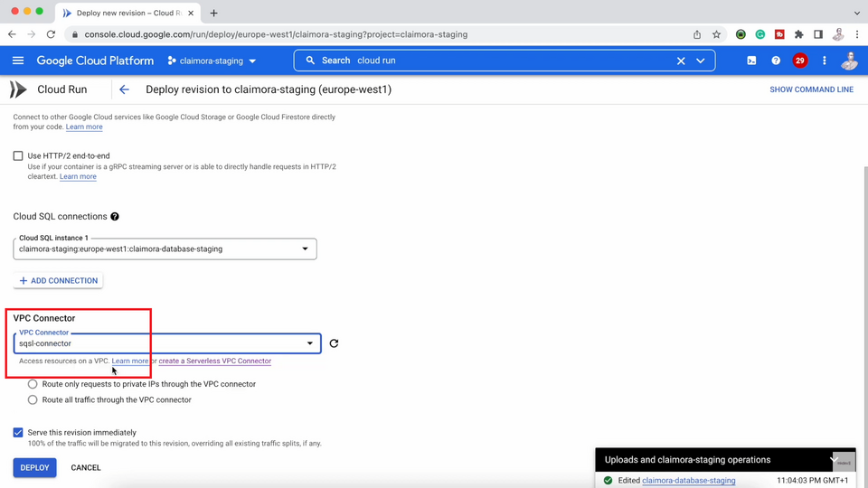Click SHOW COMMAND LINE
The height and width of the screenshot is (488, 868).
811,89
